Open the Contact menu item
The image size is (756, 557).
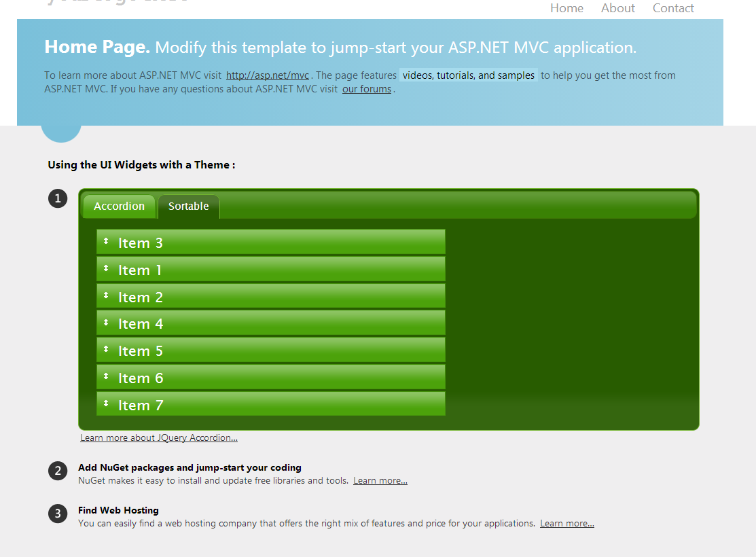673,8
